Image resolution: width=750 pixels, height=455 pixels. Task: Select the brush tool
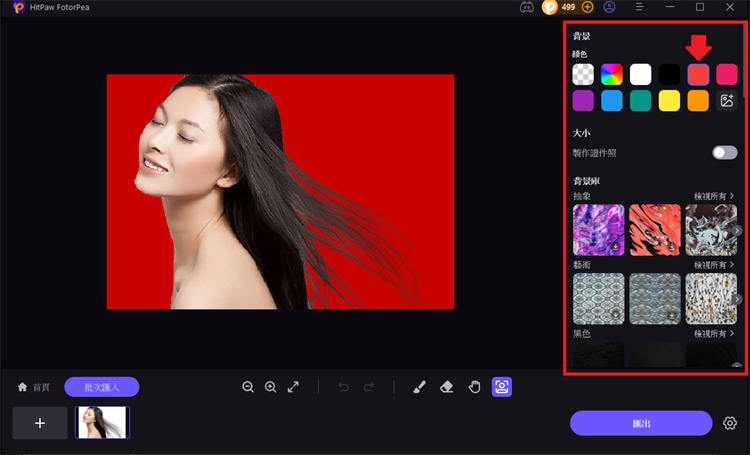419,387
